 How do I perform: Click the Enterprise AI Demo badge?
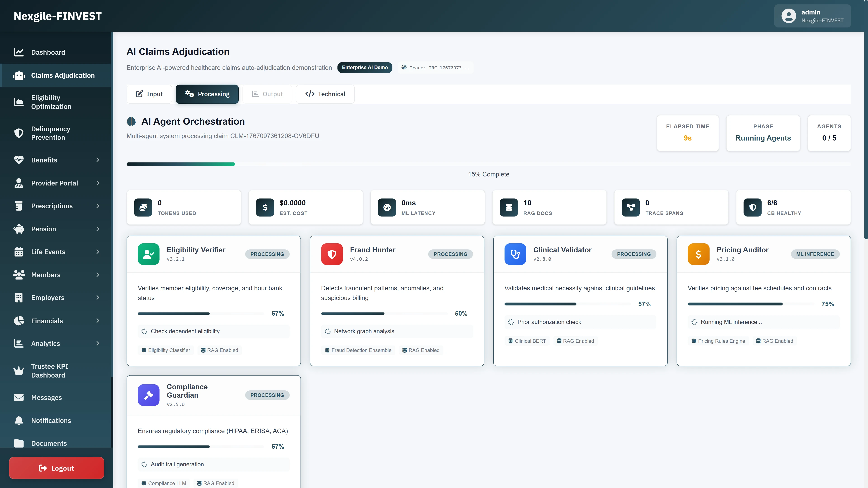click(365, 67)
